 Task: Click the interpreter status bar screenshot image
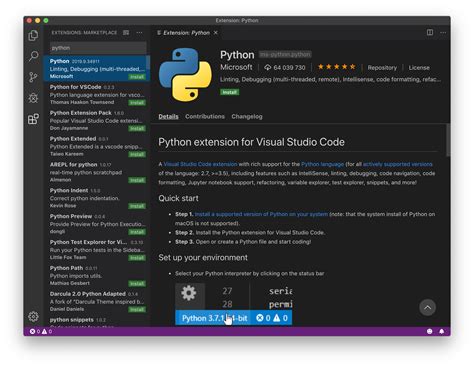click(234, 304)
